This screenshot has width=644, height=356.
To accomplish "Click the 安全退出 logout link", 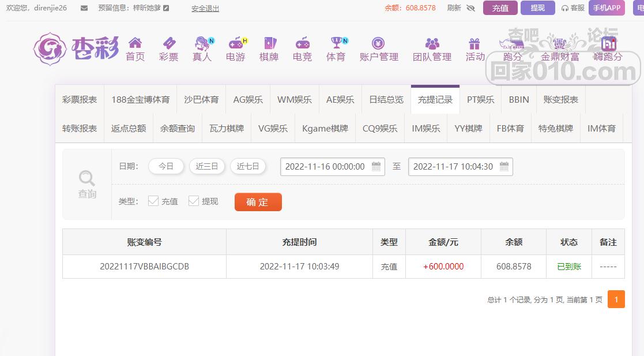I will point(205,9).
